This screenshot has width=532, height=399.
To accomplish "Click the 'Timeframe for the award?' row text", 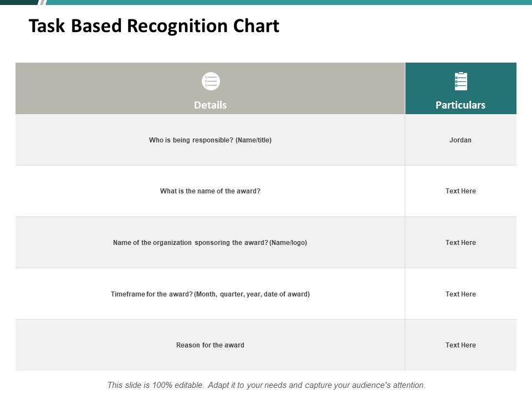I will point(210,294).
